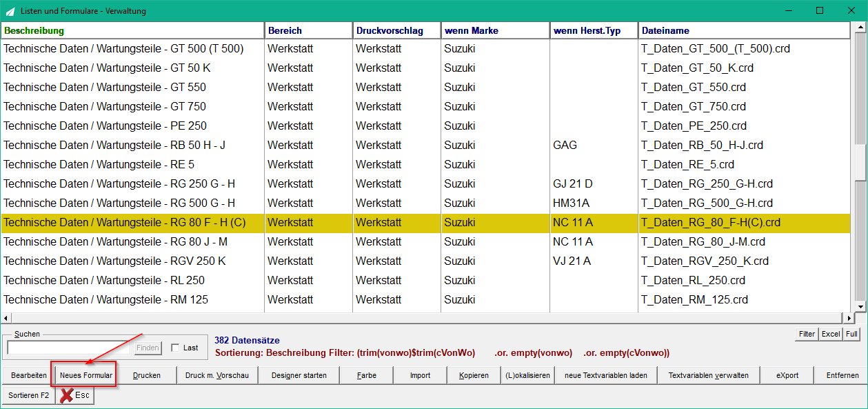Click the Esc button with red X
868x409 pixels.
pyautogui.click(x=75, y=395)
